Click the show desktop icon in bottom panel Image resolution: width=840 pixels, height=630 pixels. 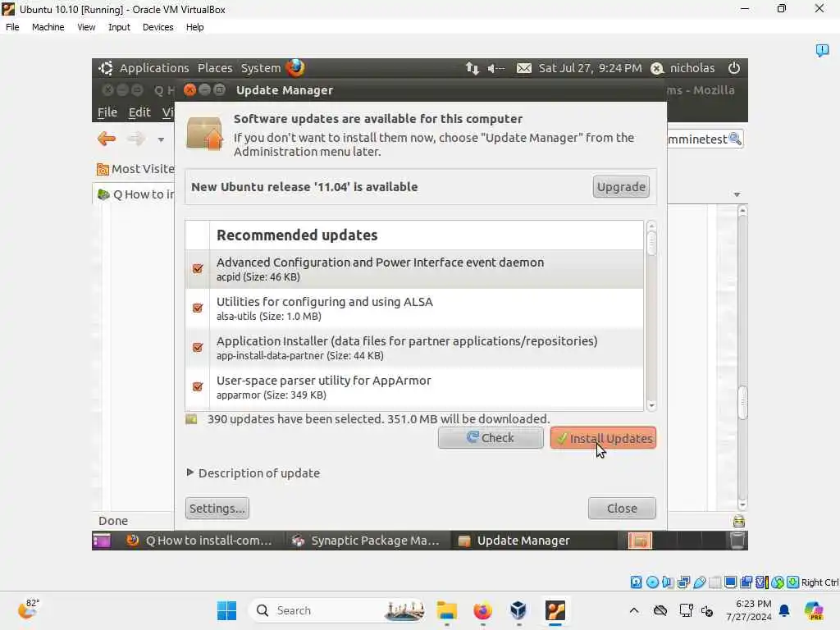(x=101, y=541)
